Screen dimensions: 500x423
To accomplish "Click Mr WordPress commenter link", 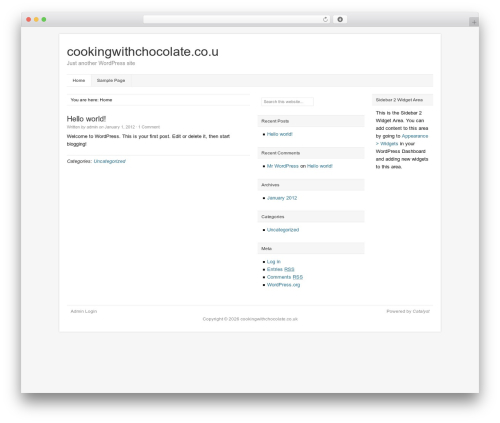I will (x=283, y=166).
